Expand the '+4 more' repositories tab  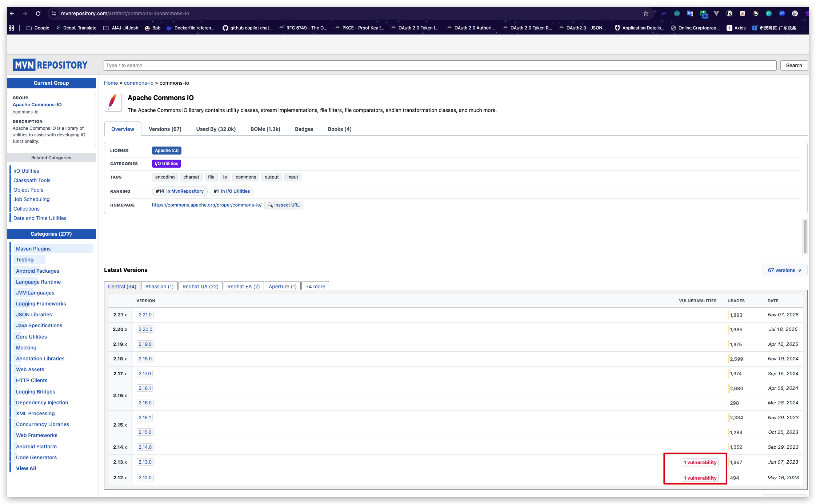(315, 286)
